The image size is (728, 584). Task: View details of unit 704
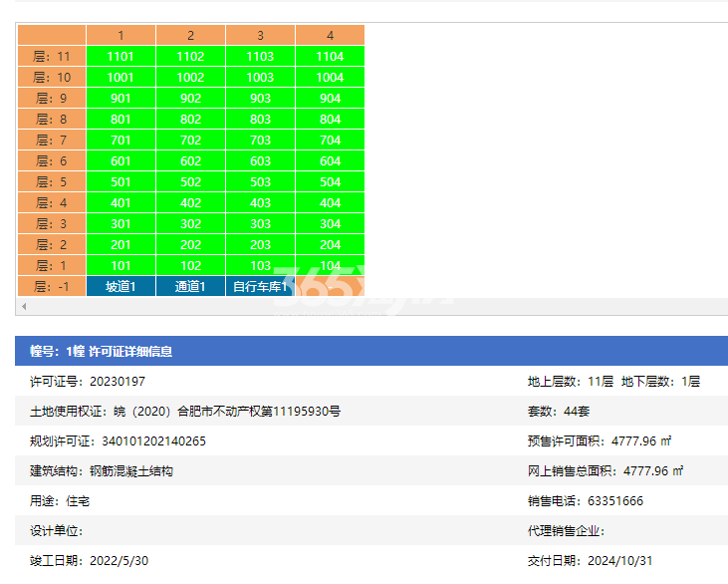(x=330, y=140)
